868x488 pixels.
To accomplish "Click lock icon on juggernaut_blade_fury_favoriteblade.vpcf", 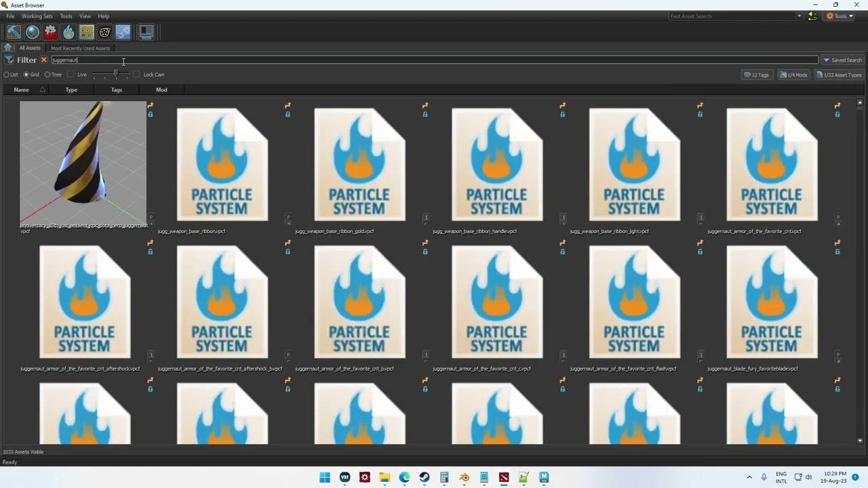I will pos(837,252).
